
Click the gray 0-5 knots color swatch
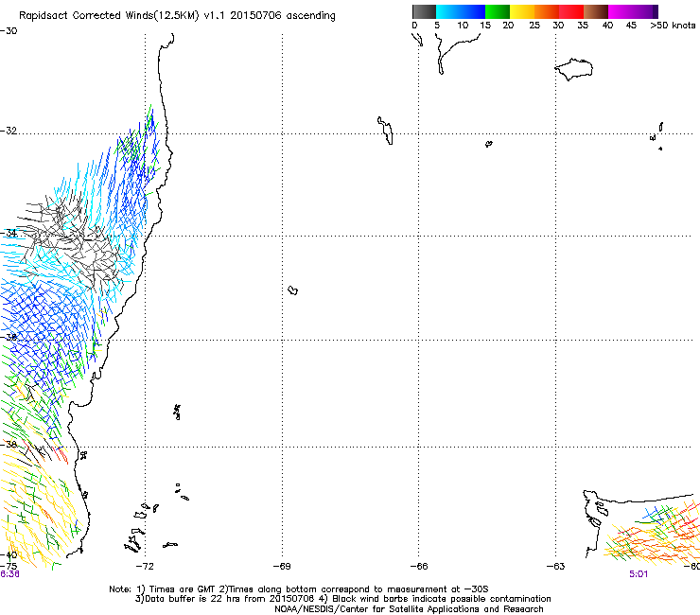click(x=424, y=11)
